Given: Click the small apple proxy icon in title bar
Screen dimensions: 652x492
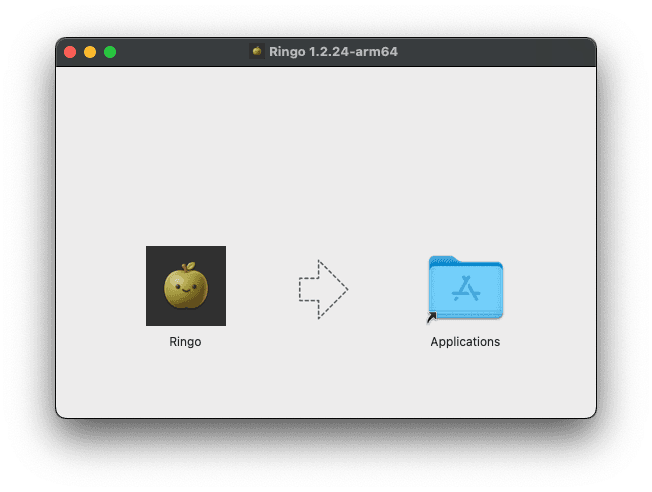Looking at the screenshot, I should click(x=257, y=52).
